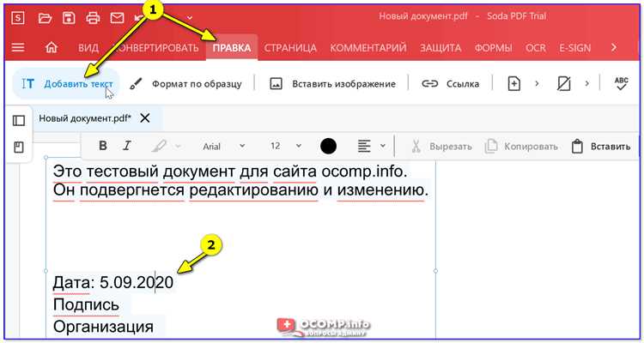Click the highlighter pen icon
Screen dimensions: 644x343
pyautogui.click(x=159, y=146)
